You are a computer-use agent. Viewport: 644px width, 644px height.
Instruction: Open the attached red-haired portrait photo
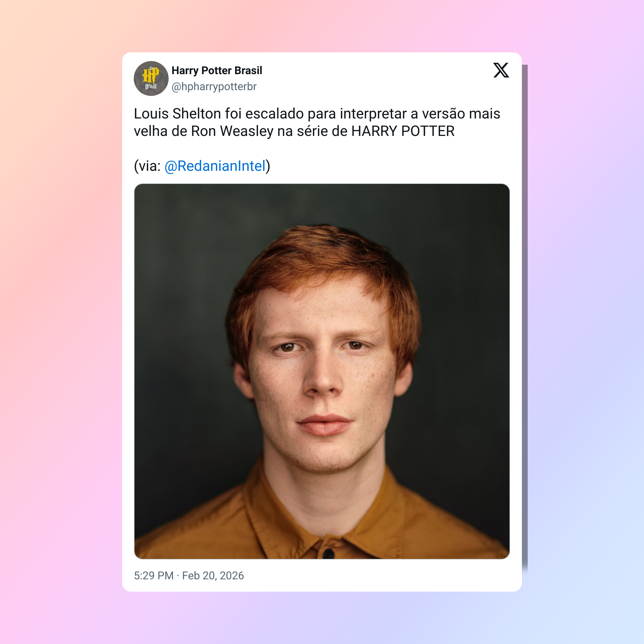322,371
